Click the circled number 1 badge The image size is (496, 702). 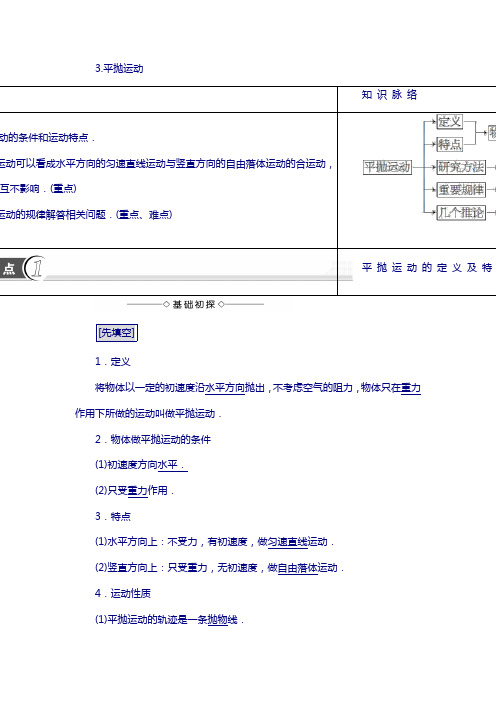click(x=35, y=268)
